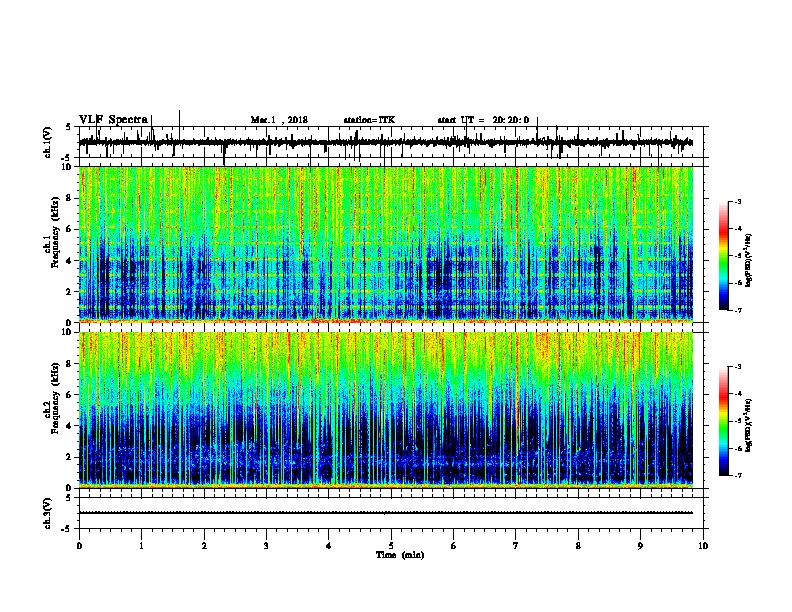This screenshot has height=612, width=792.
Task: Click the log(PSD) label beside ch.1 colorbar
Action: point(748,260)
